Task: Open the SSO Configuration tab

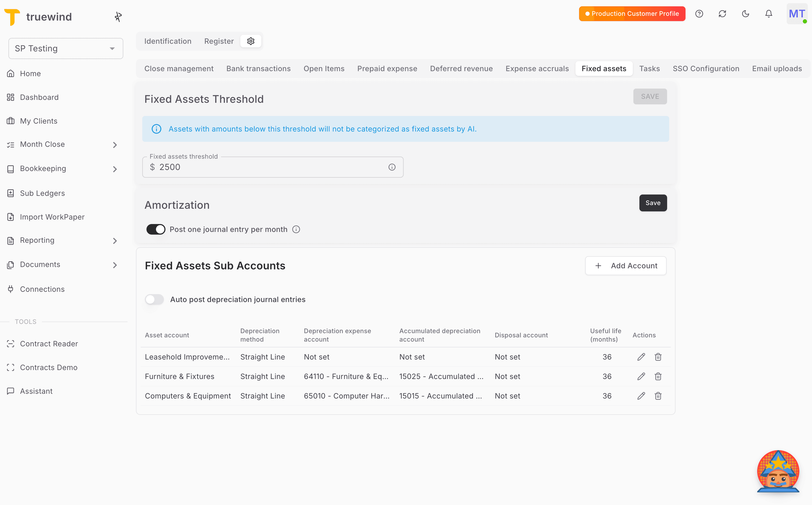Action: pyautogui.click(x=706, y=69)
